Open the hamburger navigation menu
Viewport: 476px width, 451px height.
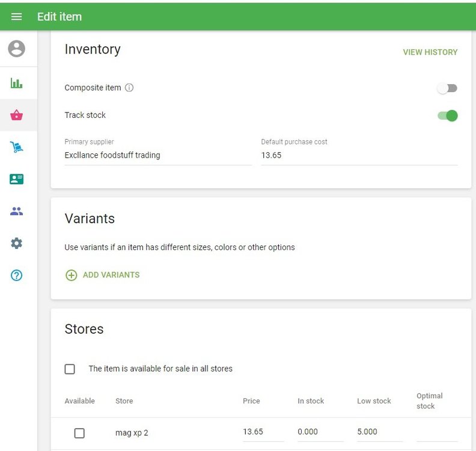[x=16, y=17]
